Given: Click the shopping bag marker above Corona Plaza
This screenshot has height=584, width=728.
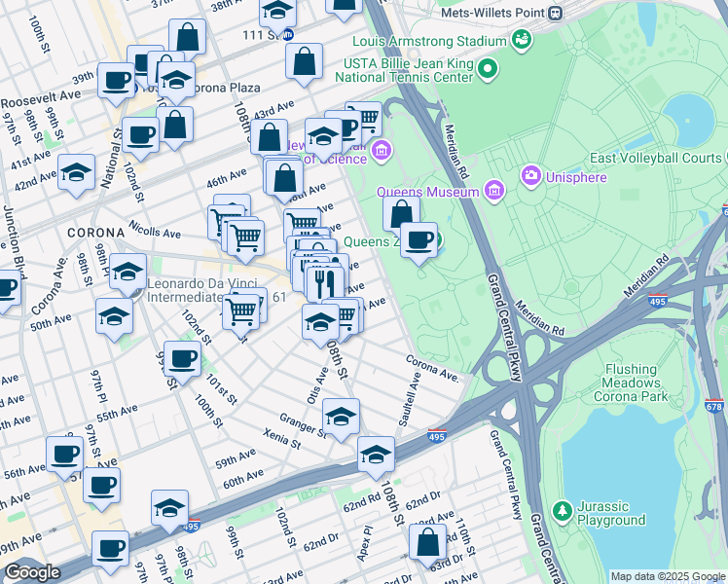Looking at the screenshot, I should pyautogui.click(x=187, y=36).
